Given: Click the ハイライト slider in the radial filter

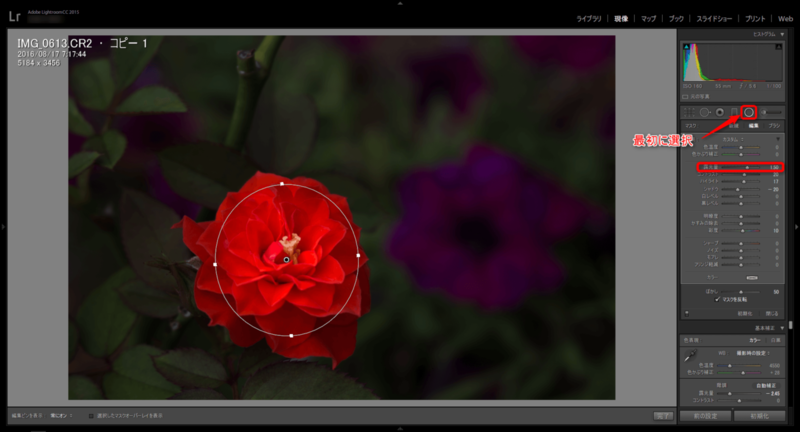Looking at the screenshot, I should coord(741,182).
